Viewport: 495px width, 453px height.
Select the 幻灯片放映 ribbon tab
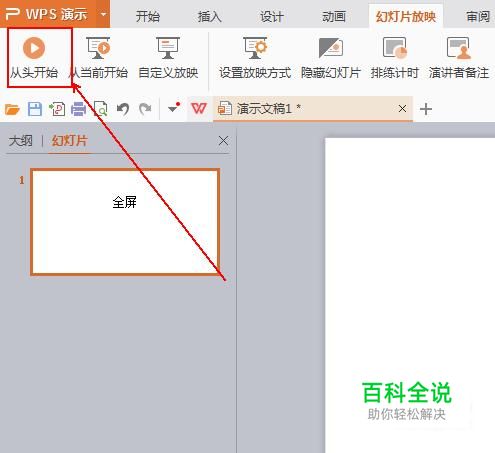click(x=406, y=16)
